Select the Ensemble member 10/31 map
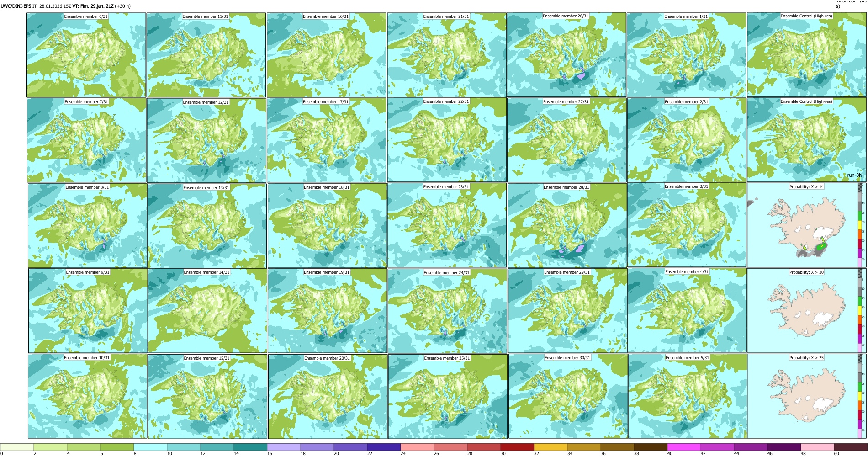 [88, 396]
